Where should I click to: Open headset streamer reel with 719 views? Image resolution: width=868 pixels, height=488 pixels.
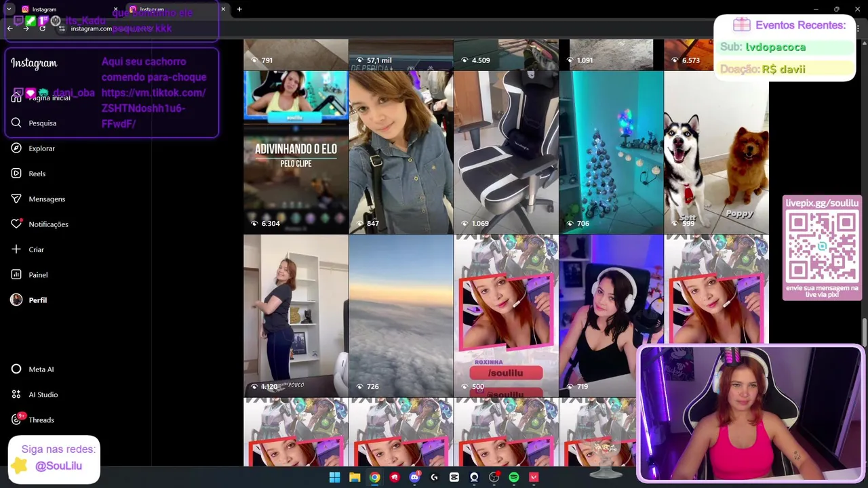(611, 316)
